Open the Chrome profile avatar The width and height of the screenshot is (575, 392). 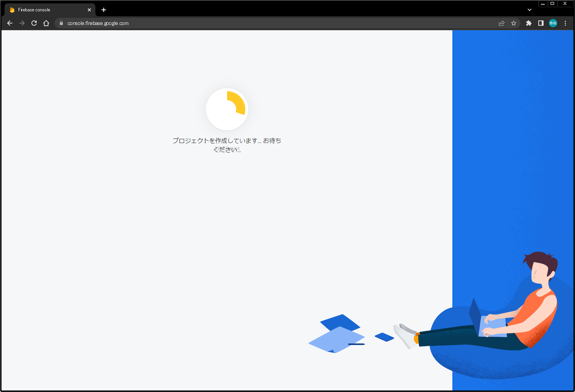coord(553,23)
